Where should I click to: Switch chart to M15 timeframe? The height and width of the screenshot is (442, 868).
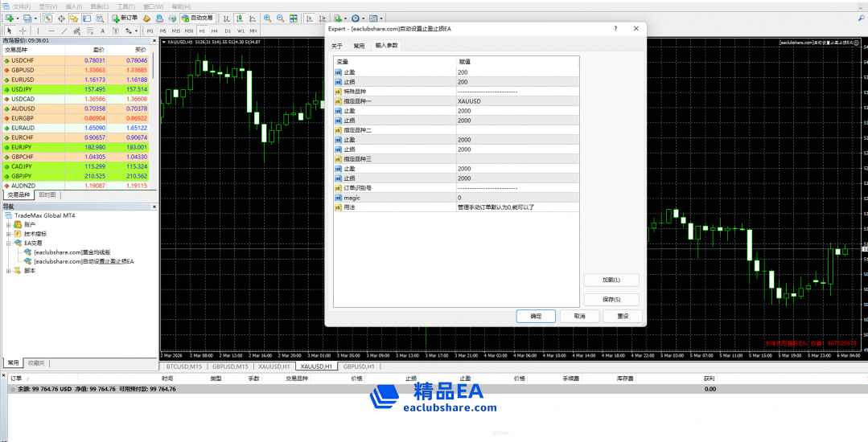(x=175, y=31)
